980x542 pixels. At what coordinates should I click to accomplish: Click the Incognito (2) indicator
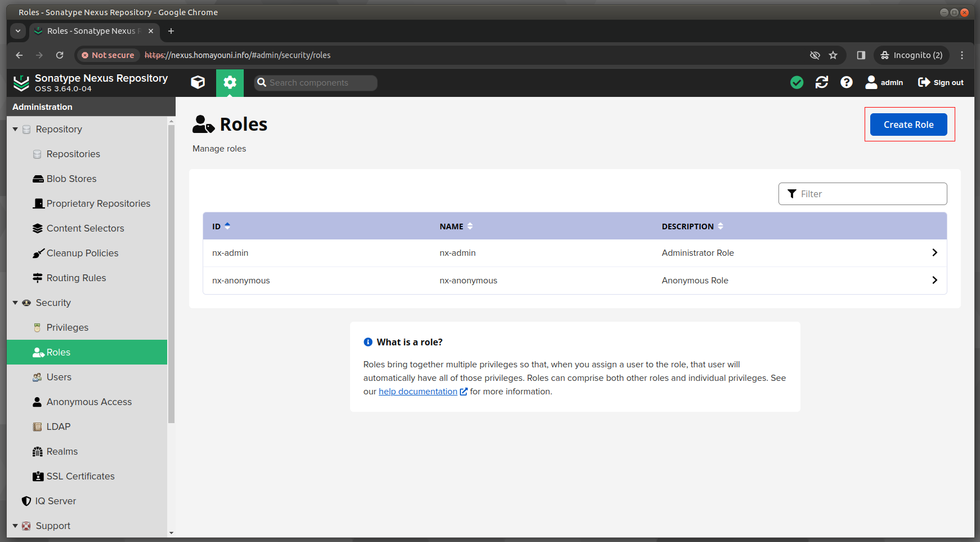911,55
